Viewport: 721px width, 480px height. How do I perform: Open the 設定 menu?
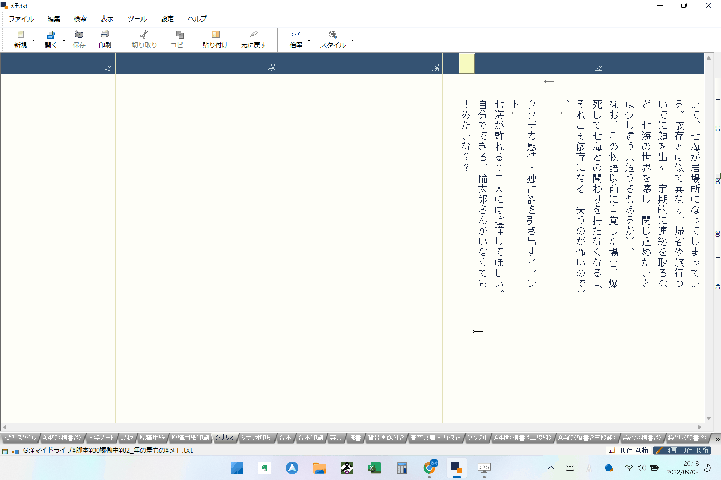point(167,19)
